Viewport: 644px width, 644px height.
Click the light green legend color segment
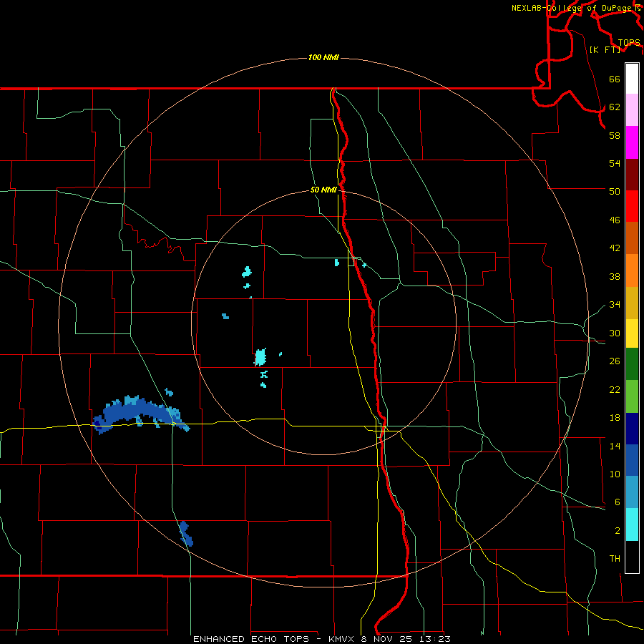[632, 396]
